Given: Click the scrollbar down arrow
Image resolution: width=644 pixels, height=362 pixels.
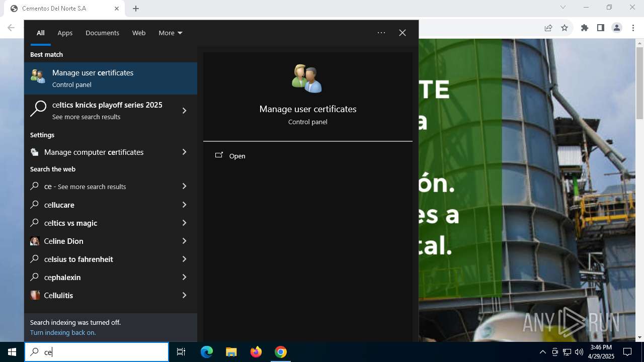Looking at the screenshot, I should pos(639,337).
